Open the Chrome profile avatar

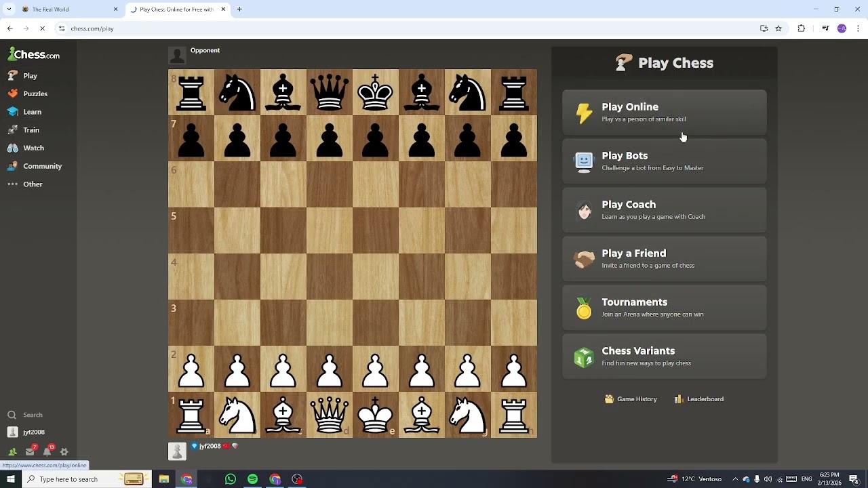[x=842, y=28]
